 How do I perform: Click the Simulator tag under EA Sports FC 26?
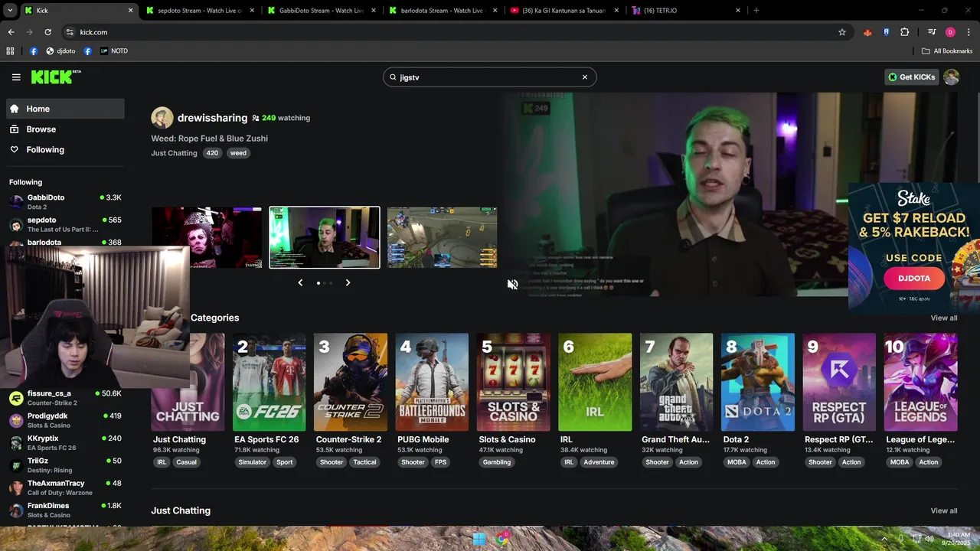coord(253,462)
